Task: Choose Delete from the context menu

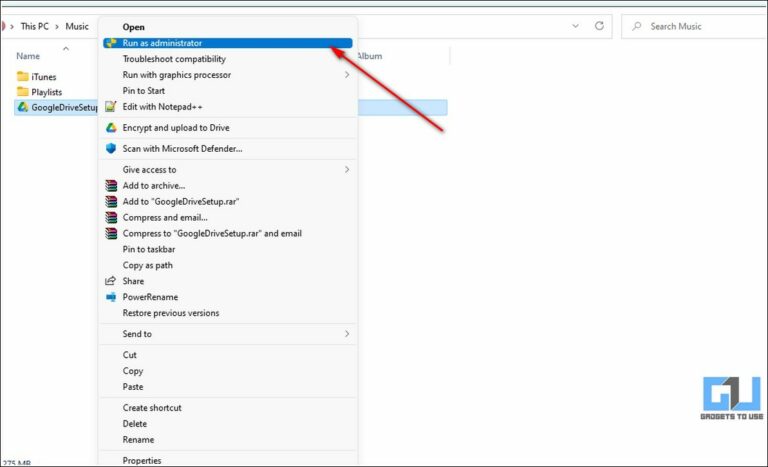Action: [x=228, y=424]
